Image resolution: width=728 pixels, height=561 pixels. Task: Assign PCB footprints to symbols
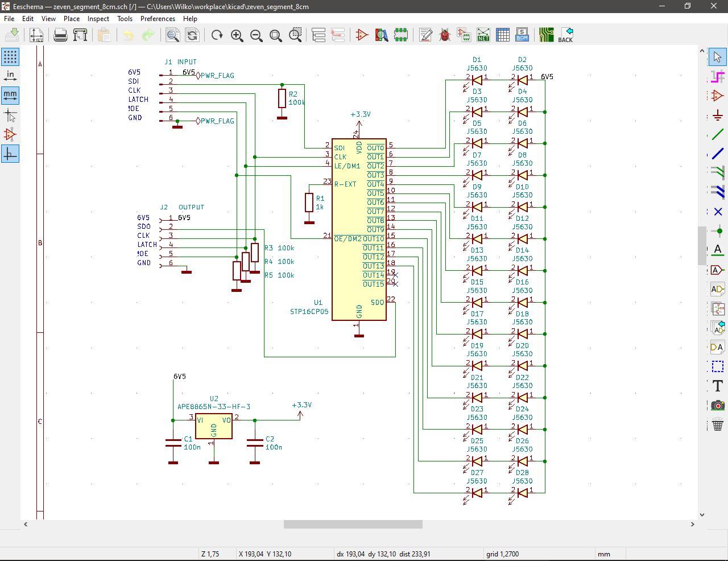coord(464,35)
